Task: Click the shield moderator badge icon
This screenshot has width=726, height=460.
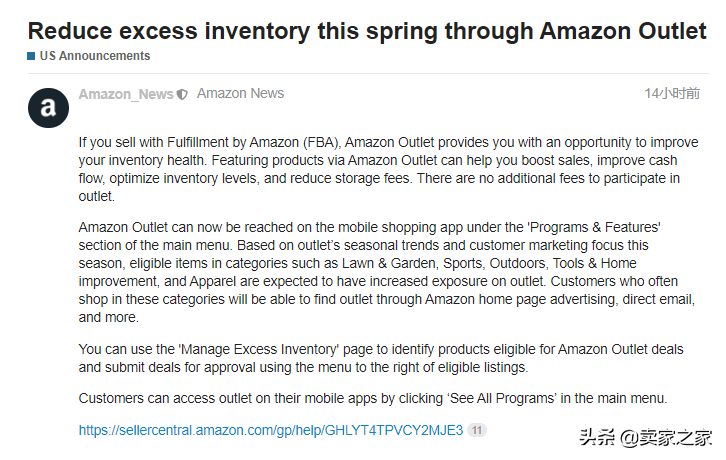Action: pos(182,95)
